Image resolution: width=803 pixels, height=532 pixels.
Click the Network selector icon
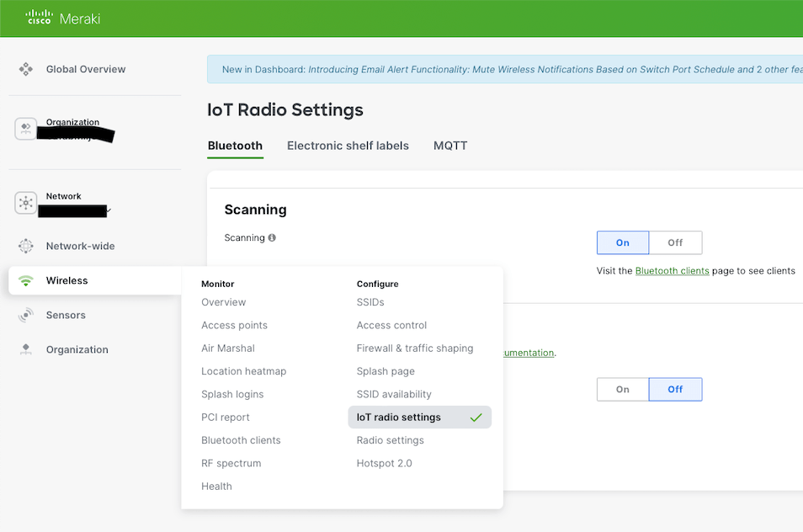[x=26, y=203]
